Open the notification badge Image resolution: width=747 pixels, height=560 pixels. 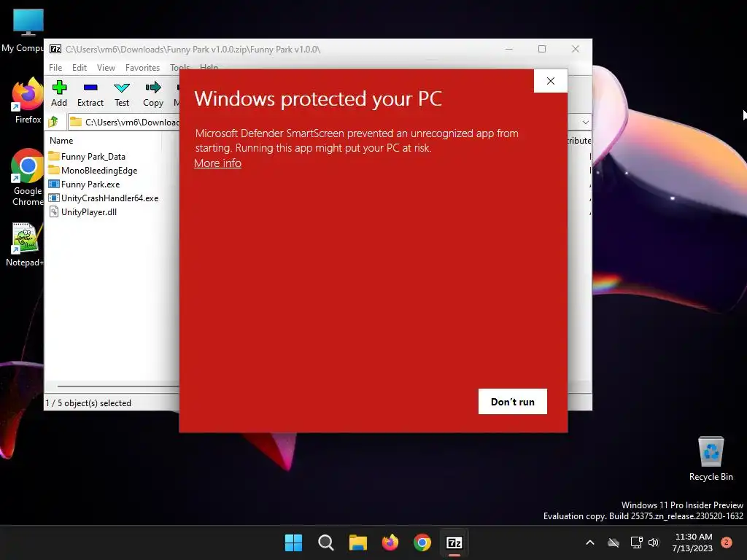727,542
